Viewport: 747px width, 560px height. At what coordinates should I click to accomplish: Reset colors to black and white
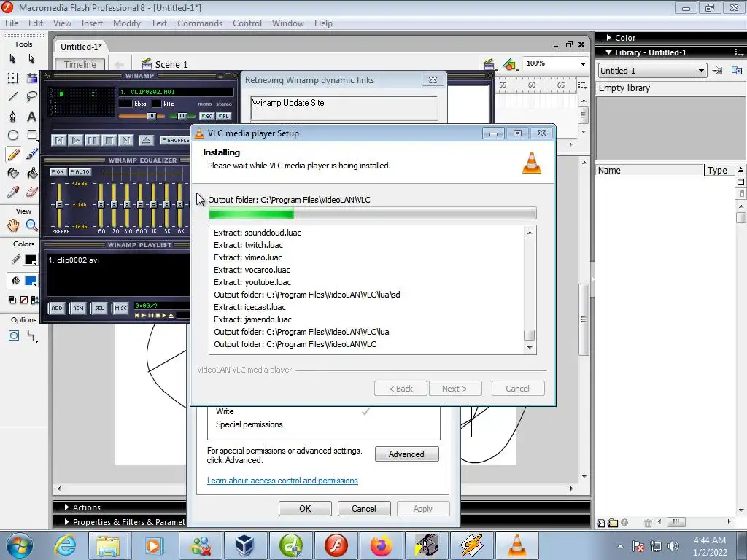tap(12, 300)
